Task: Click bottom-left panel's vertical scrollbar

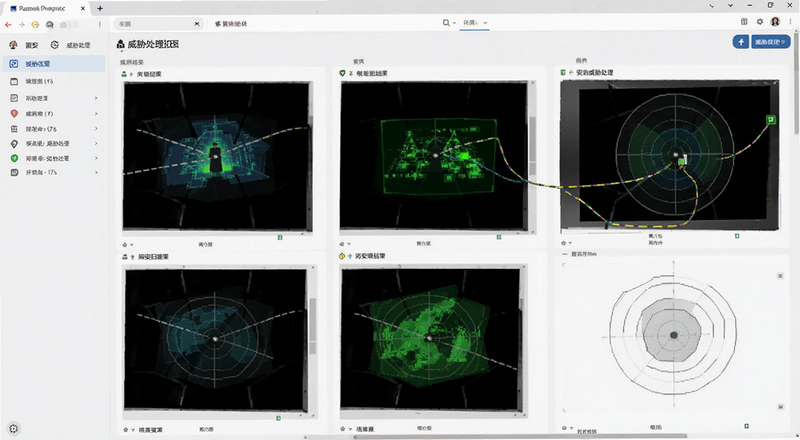Action: tap(313, 326)
